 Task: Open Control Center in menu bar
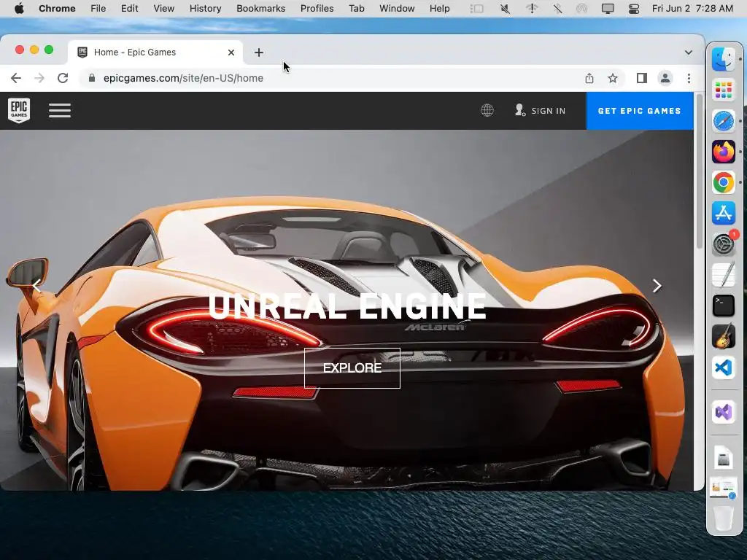click(x=634, y=9)
